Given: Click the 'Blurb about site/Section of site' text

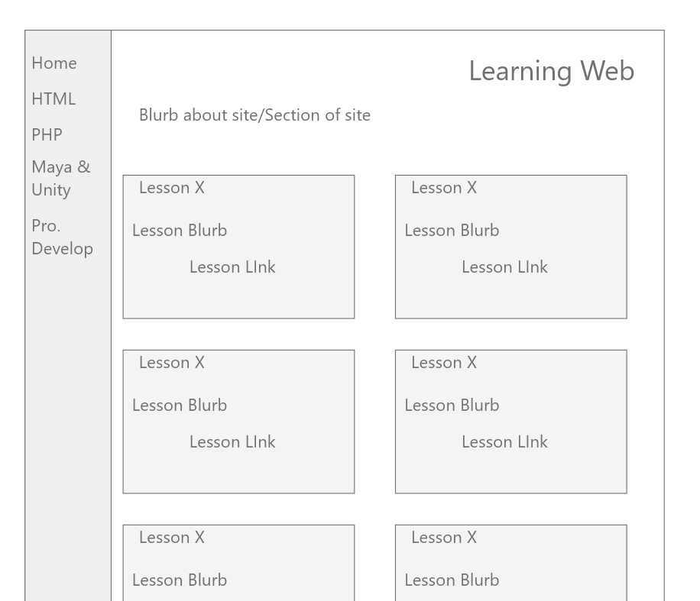Looking at the screenshot, I should pyautogui.click(x=254, y=115).
